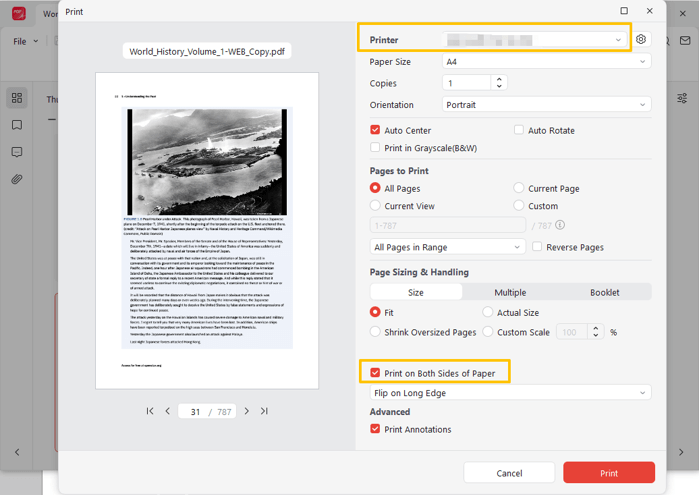Open thumbnails panel in sidebar

point(17,98)
